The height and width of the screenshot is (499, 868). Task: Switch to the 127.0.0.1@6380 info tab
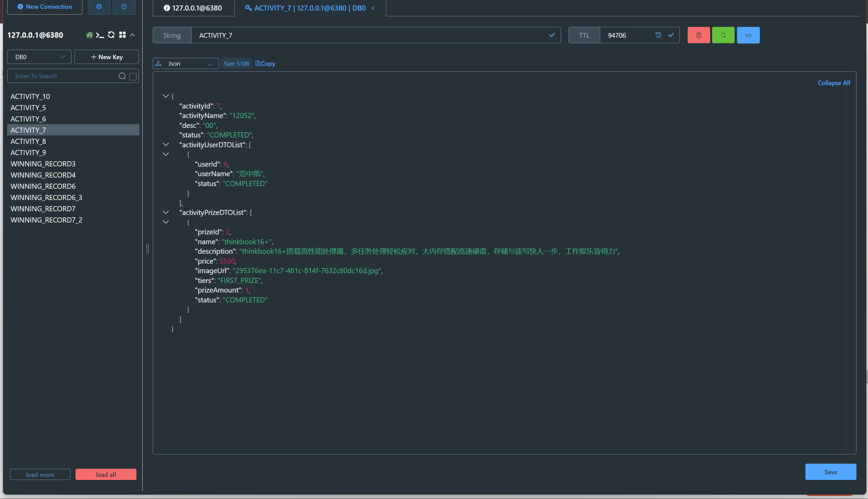tap(193, 8)
